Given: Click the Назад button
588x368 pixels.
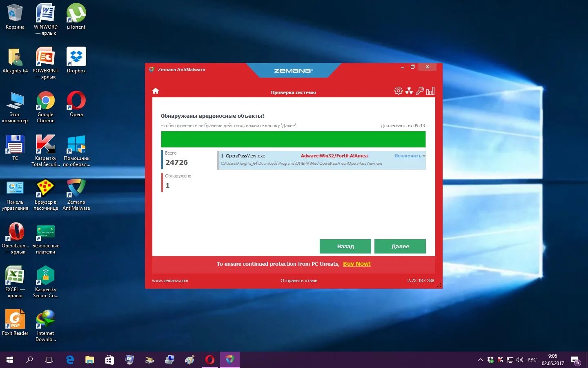Looking at the screenshot, I should pos(345,246).
